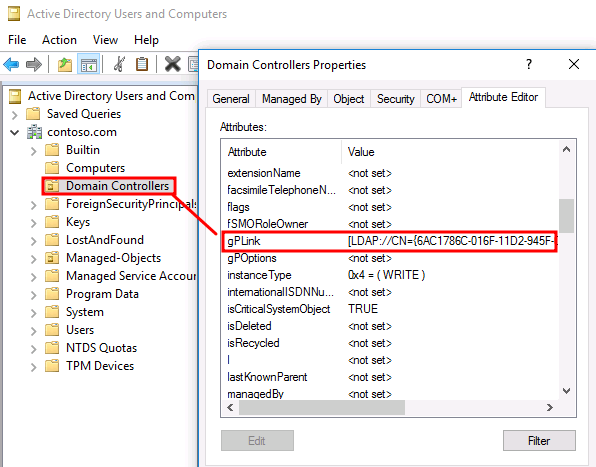Screen dimensions: 596x467
Task: Toggle the show/hide console tree icon
Action: point(88,65)
